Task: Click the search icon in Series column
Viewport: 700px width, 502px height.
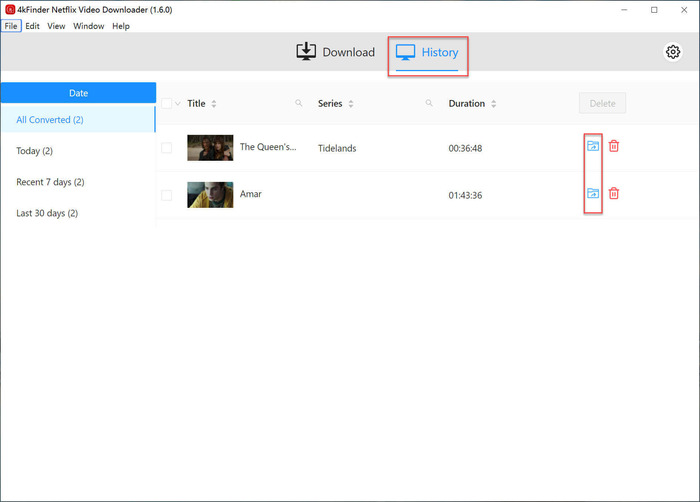Action: tap(429, 104)
